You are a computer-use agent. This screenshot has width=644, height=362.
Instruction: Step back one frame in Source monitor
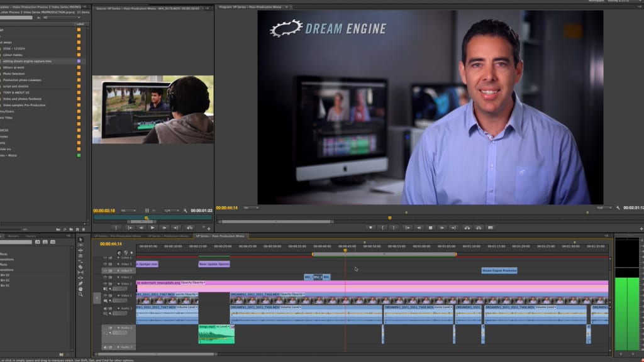[142, 228]
